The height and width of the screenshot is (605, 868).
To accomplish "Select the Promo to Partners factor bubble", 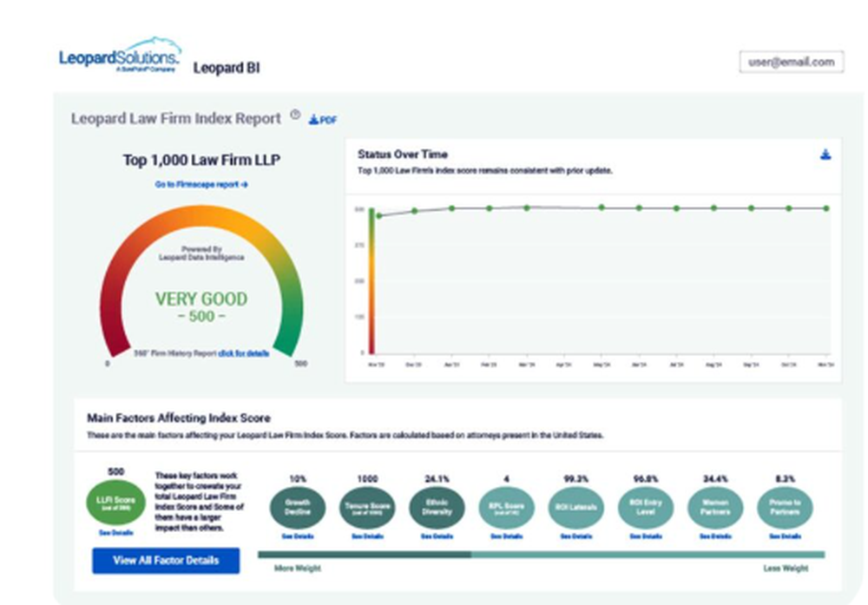I will pyautogui.click(x=785, y=508).
